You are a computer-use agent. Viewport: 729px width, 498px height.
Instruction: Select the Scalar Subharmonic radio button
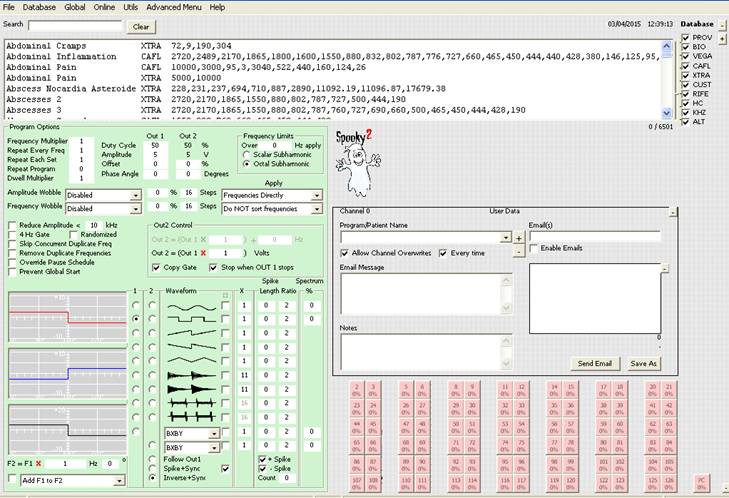(246, 154)
